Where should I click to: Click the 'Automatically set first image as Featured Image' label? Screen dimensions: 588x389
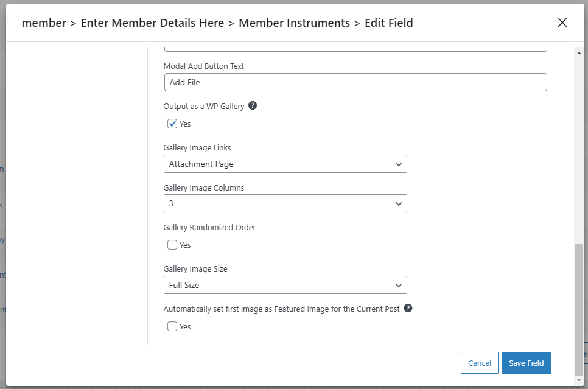point(281,309)
